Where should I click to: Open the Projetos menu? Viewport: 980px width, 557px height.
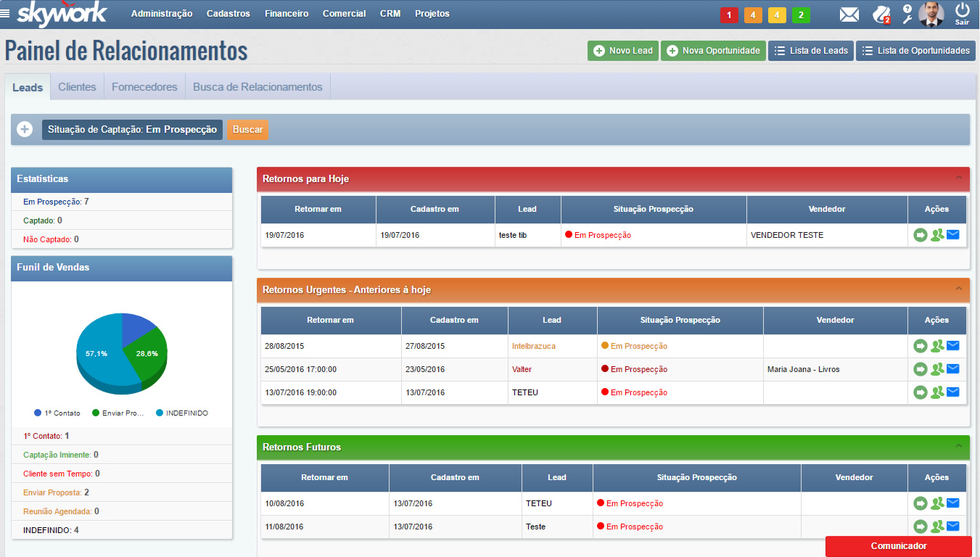pyautogui.click(x=432, y=14)
